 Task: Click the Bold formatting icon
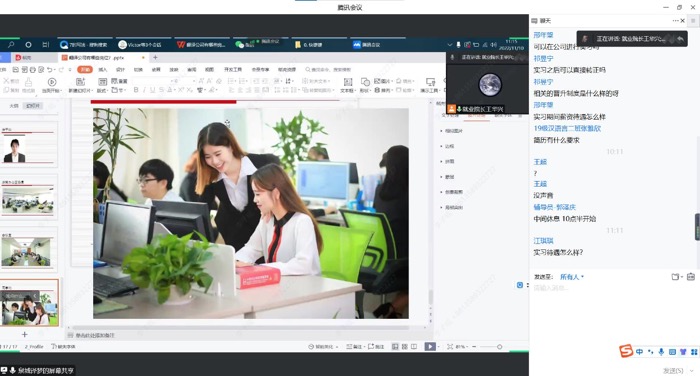click(136, 90)
